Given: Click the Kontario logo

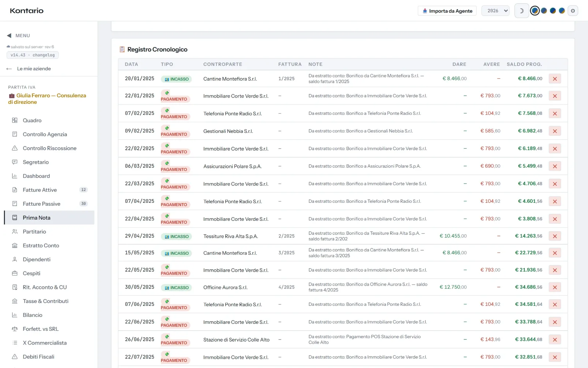Looking at the screenshot, I should [x=27, y=11].
